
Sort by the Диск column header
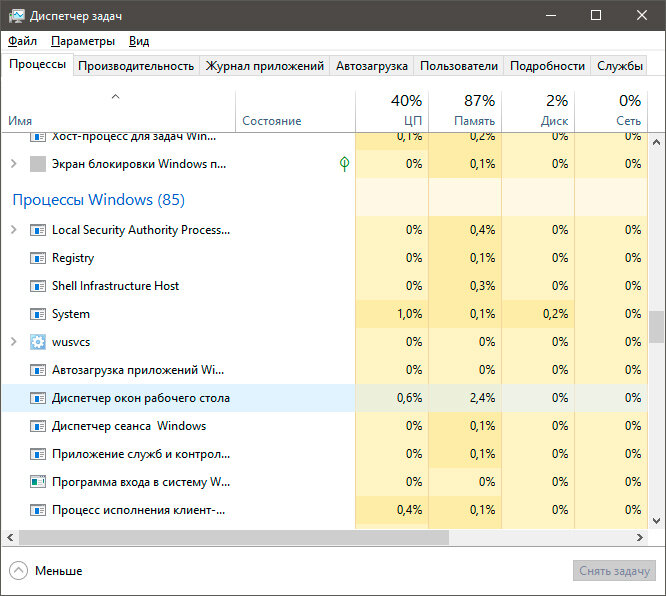coord(538,111)
